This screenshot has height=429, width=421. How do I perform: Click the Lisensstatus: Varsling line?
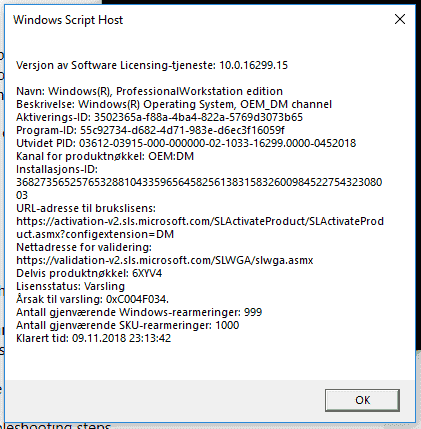click(71, 286)
